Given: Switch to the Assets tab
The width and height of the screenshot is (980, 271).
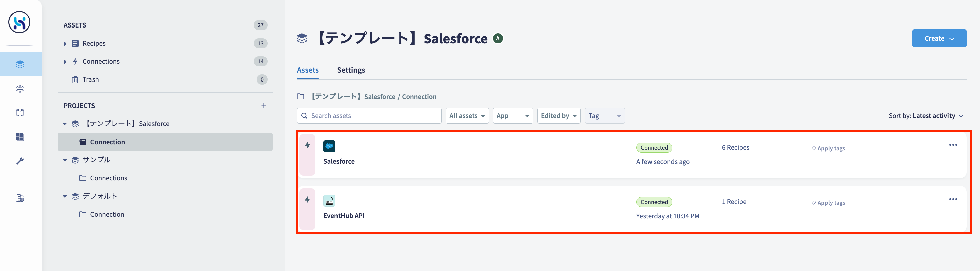Looking at the screenshot, I should [308, 70].
